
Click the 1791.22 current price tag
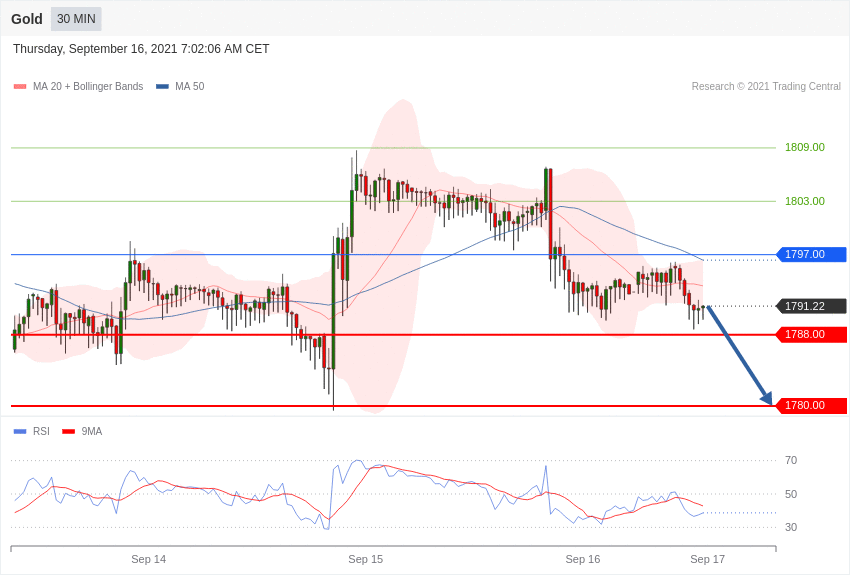[811, 306]
